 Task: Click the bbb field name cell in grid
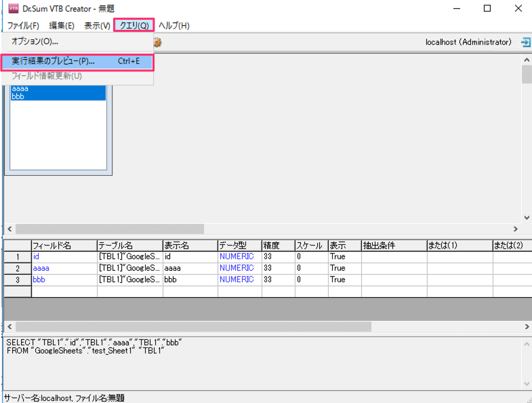pos(64,280)
